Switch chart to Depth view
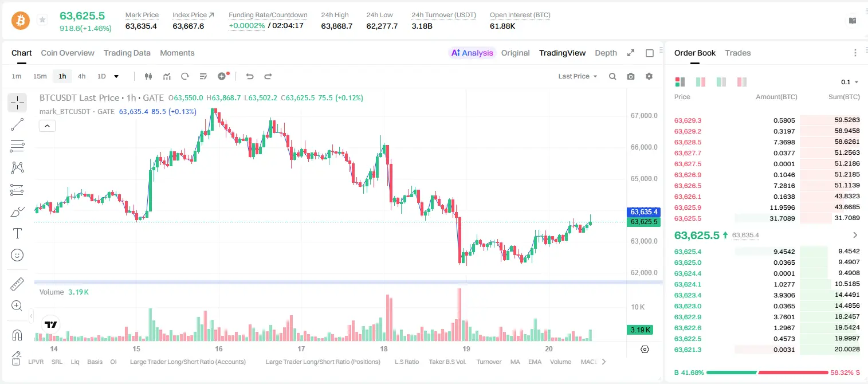This screenshot has height=384, width=868. [606, 53]
